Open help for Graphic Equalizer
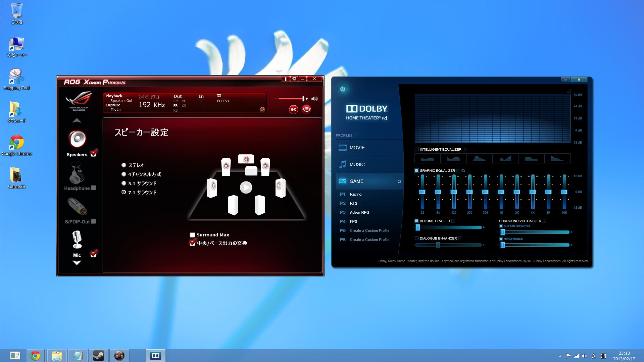 tap(458, 170)
